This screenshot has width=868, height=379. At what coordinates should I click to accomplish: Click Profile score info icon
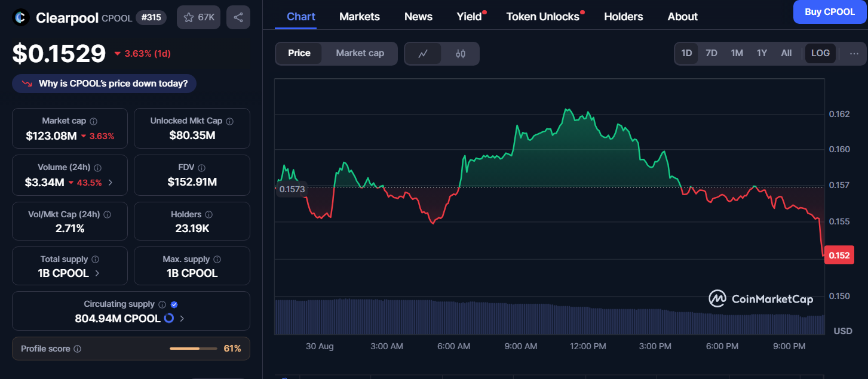click(78, 349)
